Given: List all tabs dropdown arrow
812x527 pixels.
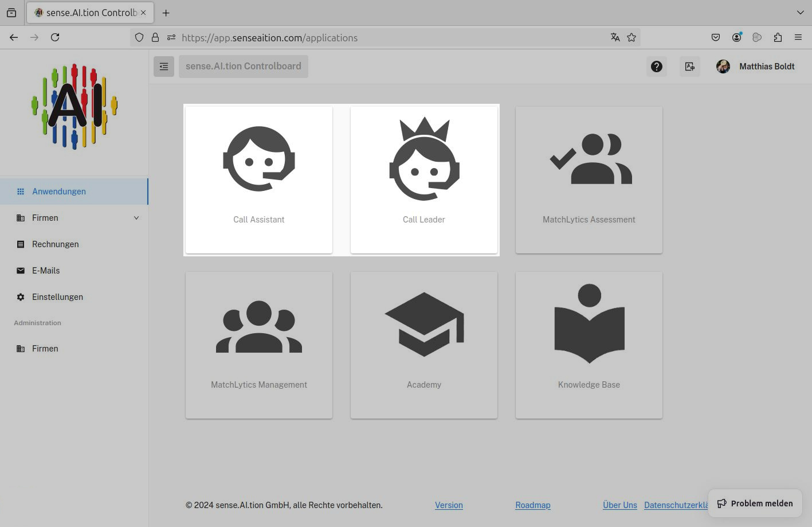Looking at the screenshot, I should point(801,13).
